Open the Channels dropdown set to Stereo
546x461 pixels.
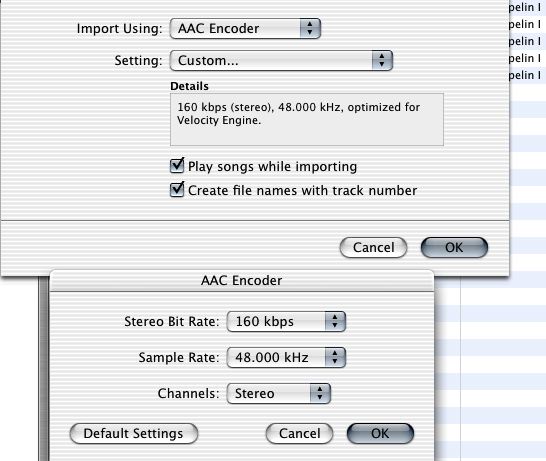279,393
